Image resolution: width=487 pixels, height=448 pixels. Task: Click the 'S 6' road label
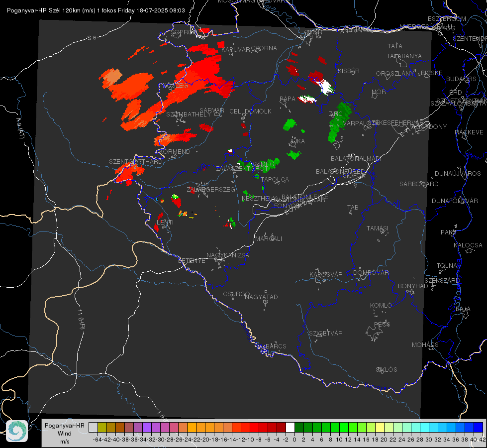point(92,38)
